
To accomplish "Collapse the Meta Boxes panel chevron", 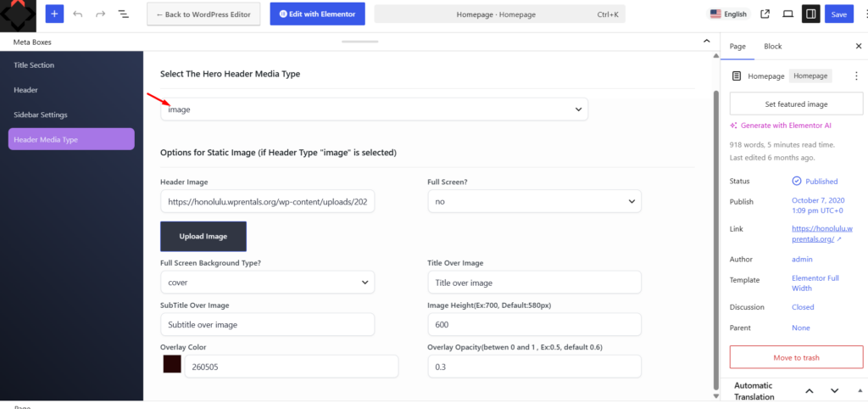I will 706,41.
